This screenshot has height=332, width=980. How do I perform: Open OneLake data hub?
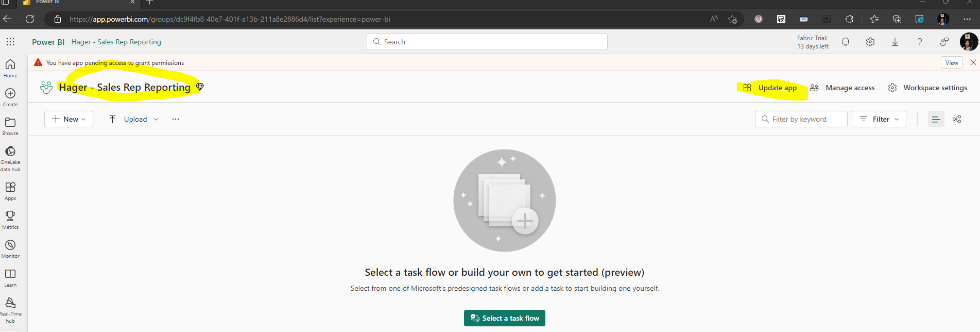pyautogui.click(x=10, y=158)
